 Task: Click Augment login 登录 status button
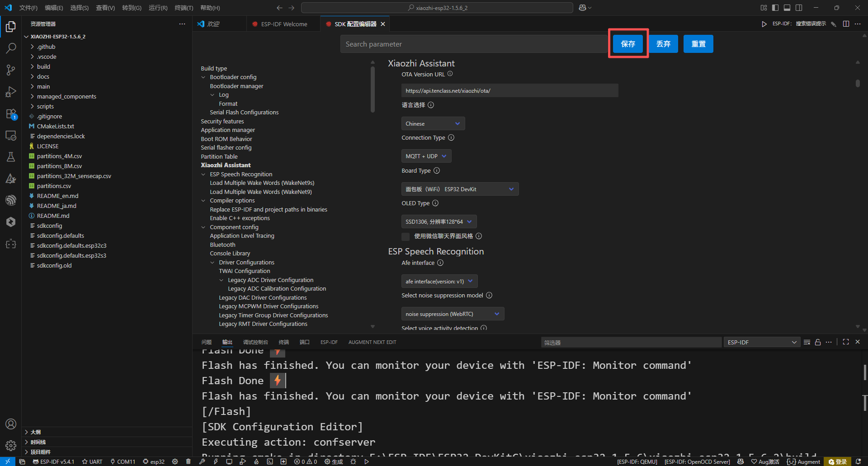(837, 461)
